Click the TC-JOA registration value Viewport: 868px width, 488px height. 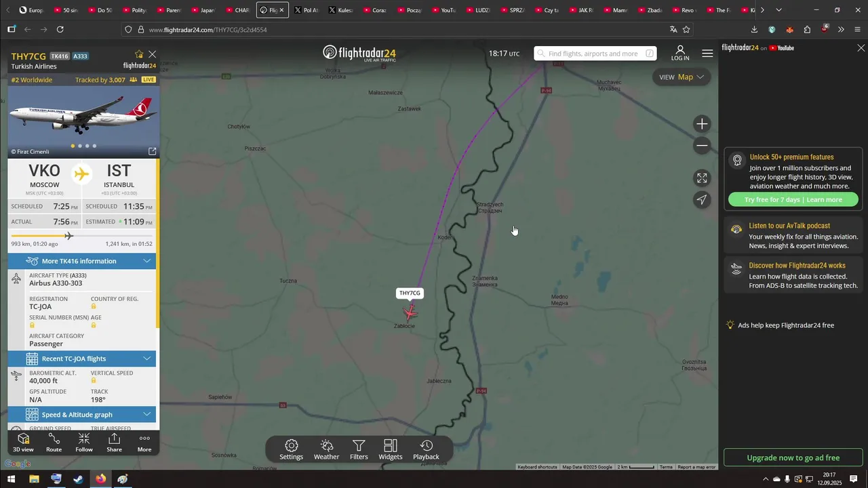[x=40, y=307]
